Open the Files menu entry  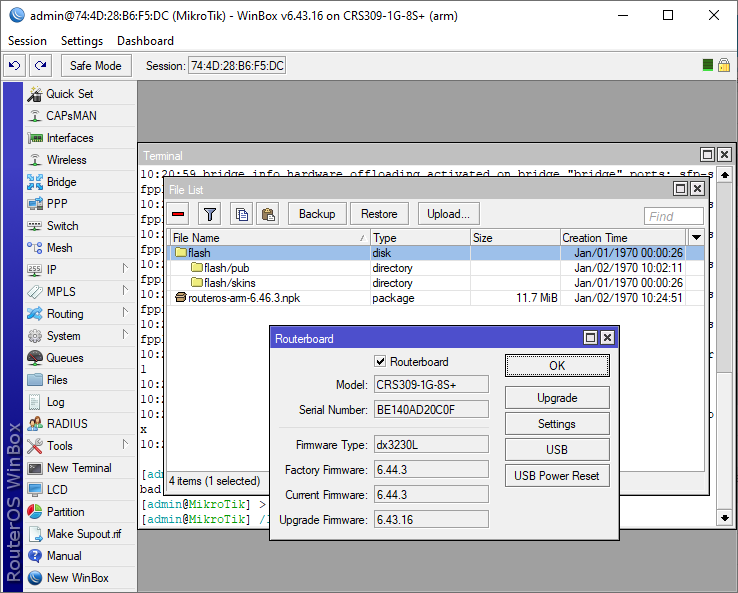79,380
